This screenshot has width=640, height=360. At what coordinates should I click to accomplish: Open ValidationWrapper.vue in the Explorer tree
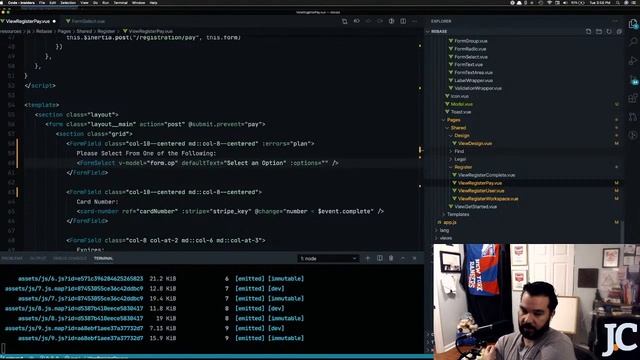478,88
